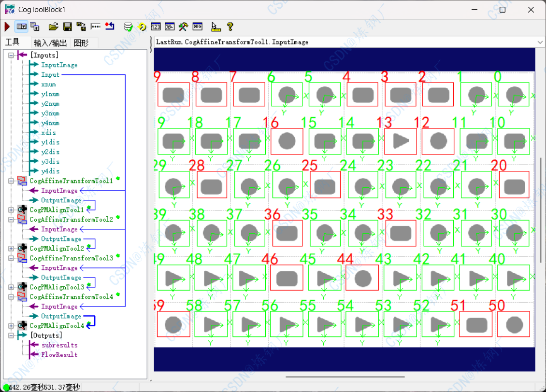Open the floating local display window icon

[x=35, y=27]
